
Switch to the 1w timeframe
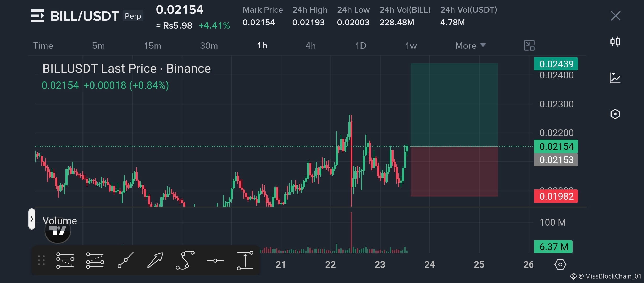click(x=411, y=46)
